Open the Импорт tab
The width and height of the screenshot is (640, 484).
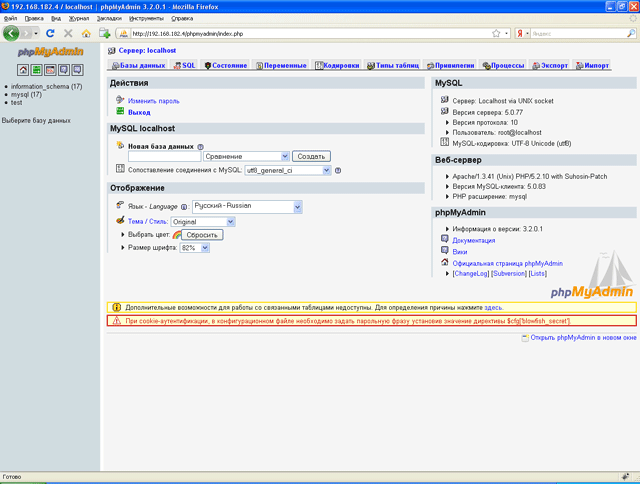[x=592, y=65]
